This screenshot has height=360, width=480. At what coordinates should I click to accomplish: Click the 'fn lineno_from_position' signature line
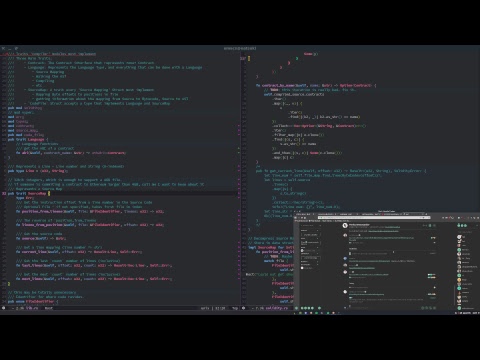(90, 225)
